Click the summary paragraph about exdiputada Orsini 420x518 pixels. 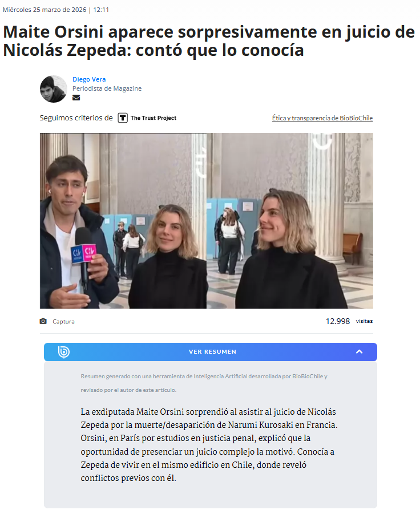pyautogui.click(x=209, y=444)
